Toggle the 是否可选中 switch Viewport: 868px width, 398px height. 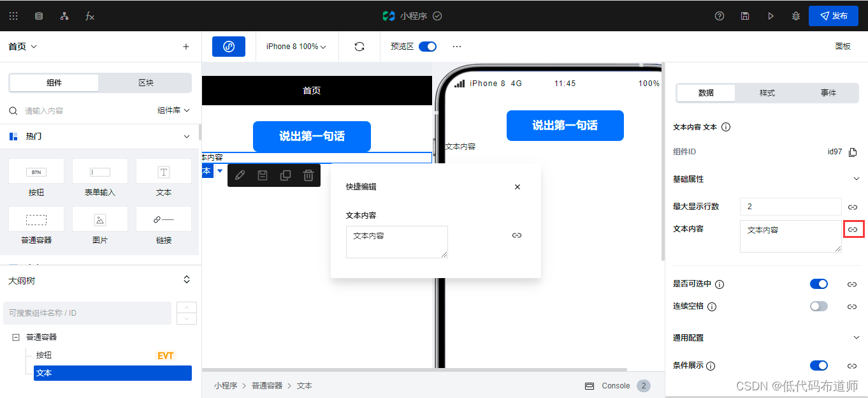click(x=819, y=284)
